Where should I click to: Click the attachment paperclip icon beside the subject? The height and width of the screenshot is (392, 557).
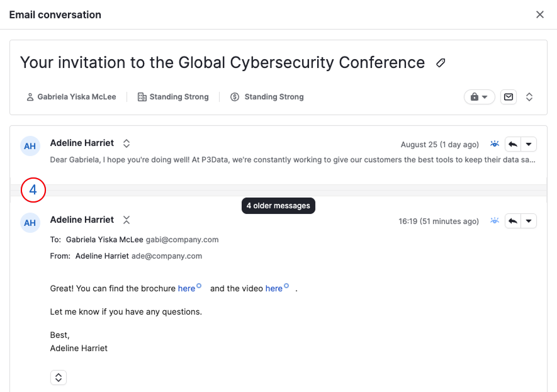pyautogui.click(x=441, y=63)
